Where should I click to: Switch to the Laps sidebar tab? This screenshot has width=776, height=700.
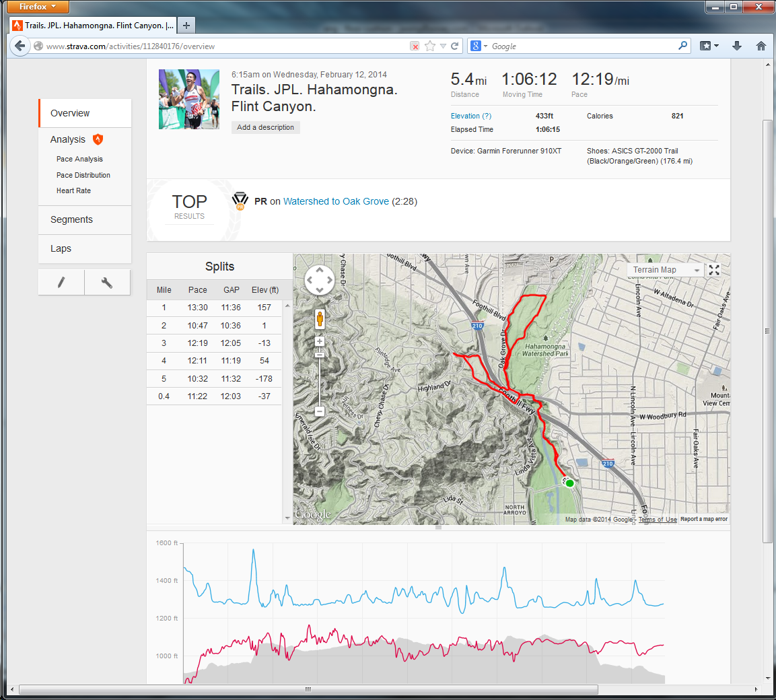[x=61, y=248]
